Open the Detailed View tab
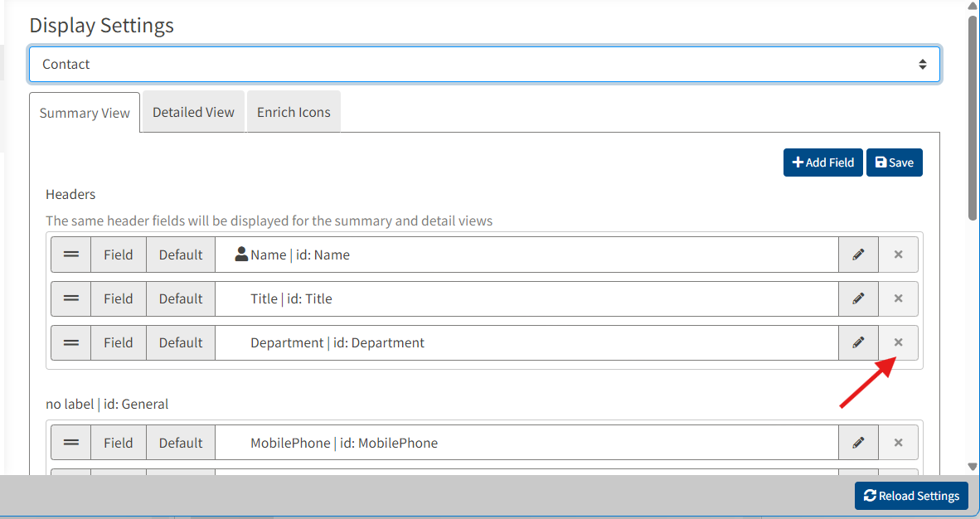980x519 pixels. click(193, 112)
